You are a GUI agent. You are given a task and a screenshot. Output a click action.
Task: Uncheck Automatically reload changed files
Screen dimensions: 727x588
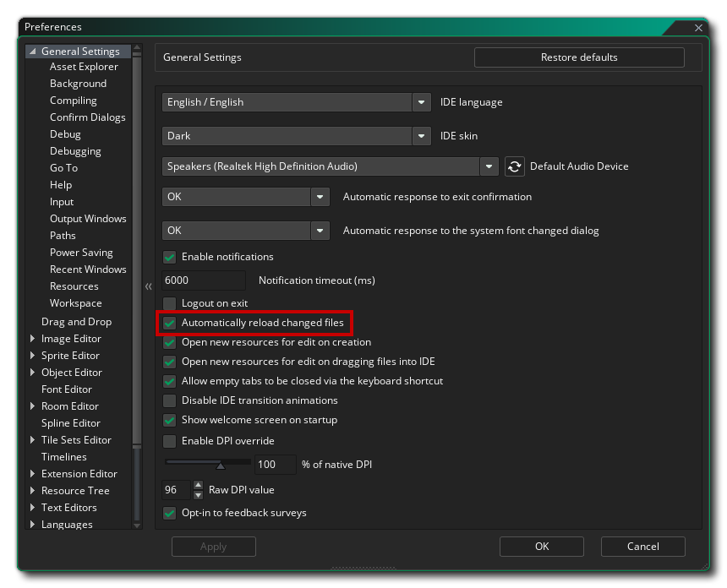tap(170, 323)
